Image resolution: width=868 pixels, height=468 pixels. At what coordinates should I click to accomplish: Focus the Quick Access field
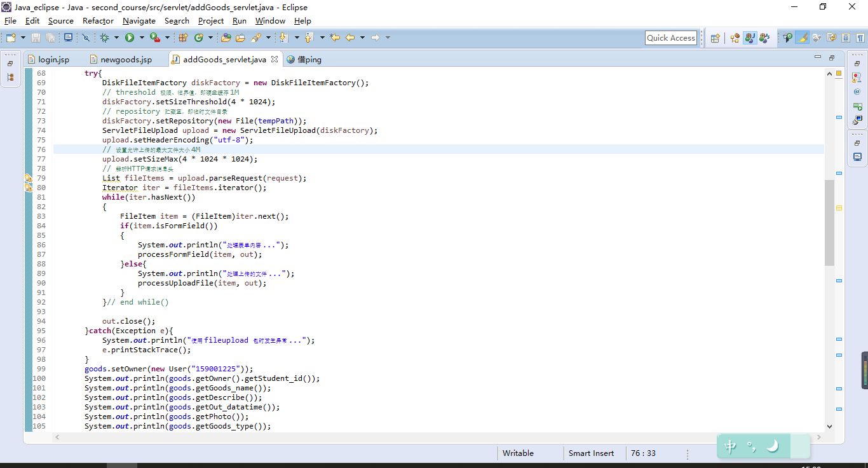[x=671, y=38]
